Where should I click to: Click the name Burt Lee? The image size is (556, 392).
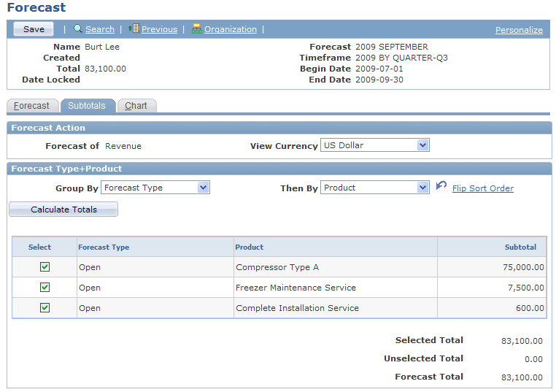click(x=102, y=47)
